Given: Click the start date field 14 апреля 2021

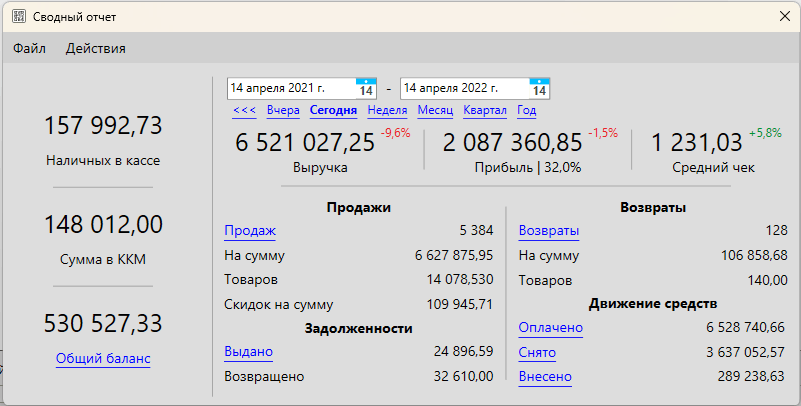Looking at the screenshot, I should coord(290,89).
